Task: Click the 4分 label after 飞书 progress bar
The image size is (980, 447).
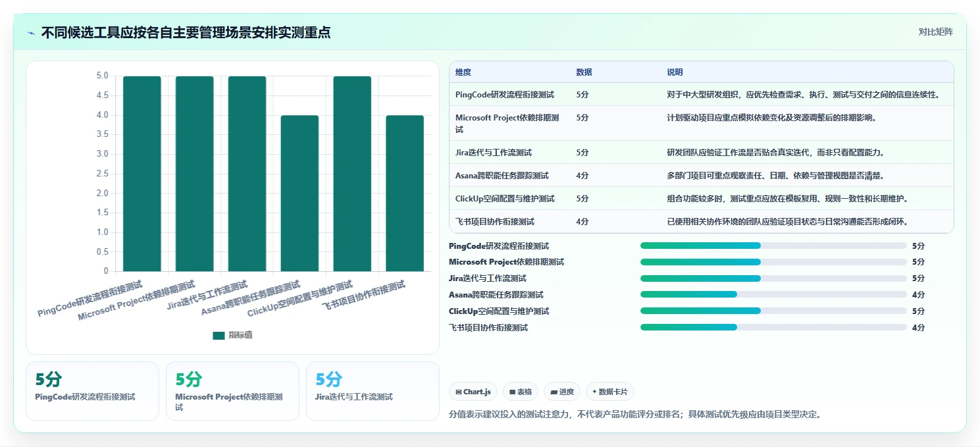Action: click(x=918, y=327)
